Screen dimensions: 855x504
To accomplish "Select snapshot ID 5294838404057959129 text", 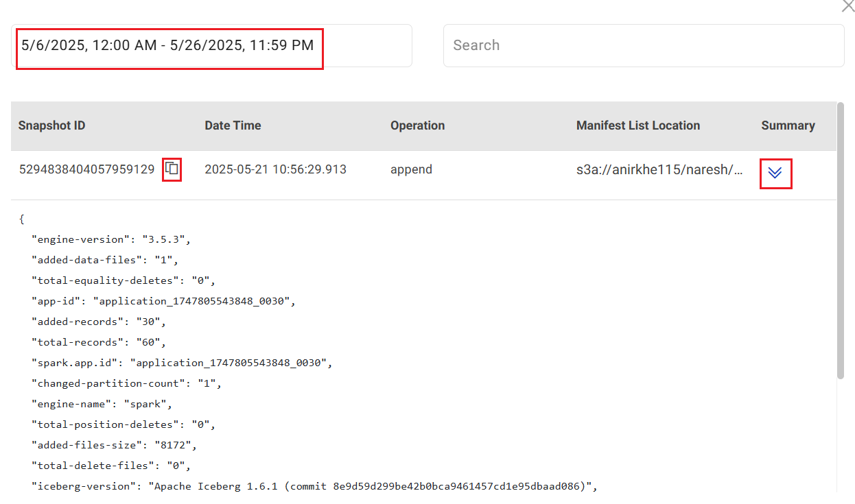I will point(86,169).
